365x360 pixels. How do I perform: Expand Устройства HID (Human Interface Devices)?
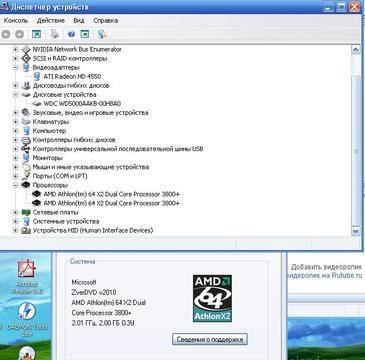pyautogui.click(x=15, y=230)
